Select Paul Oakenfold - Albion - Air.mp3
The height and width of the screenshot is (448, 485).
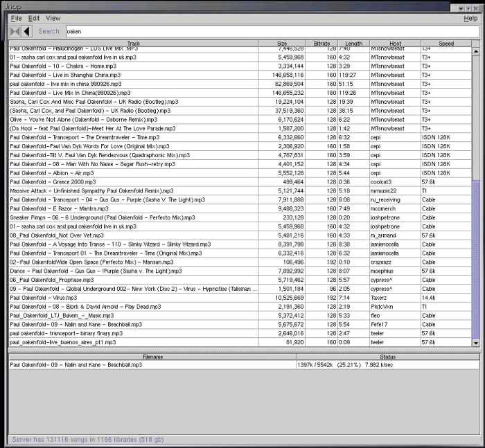tap(240, 173)
